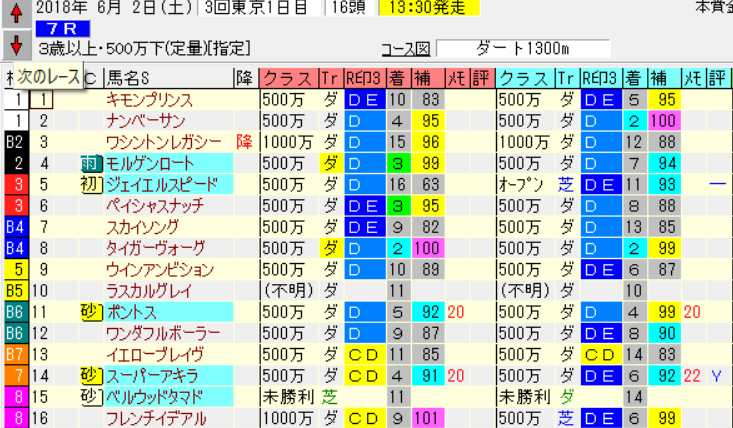Image resolution: width=733 pixels, height=428 pixels.
Task: Select horse ワンダフルボーラー
Action: (x=163, y=333)
